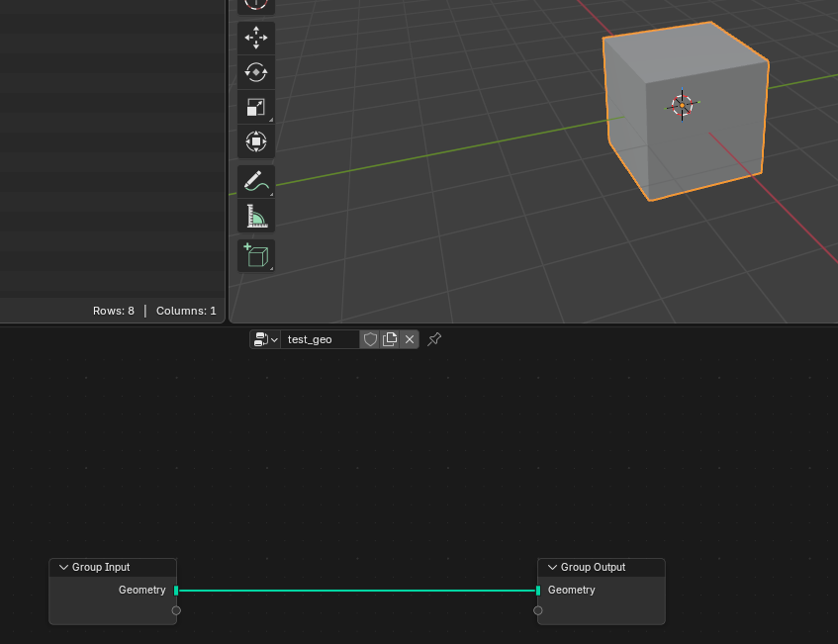Select the Measure tool

(x=256, y=216)
